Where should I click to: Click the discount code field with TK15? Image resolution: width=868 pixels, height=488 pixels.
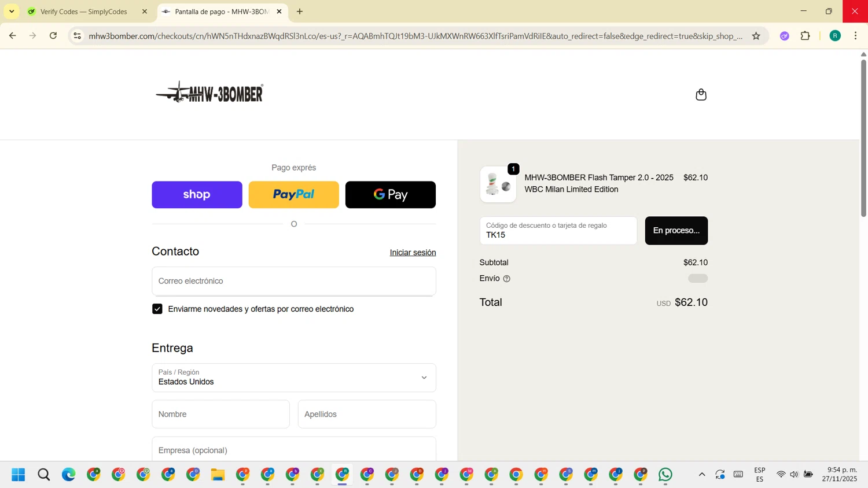pyautogui.click(x=558, y=231)
